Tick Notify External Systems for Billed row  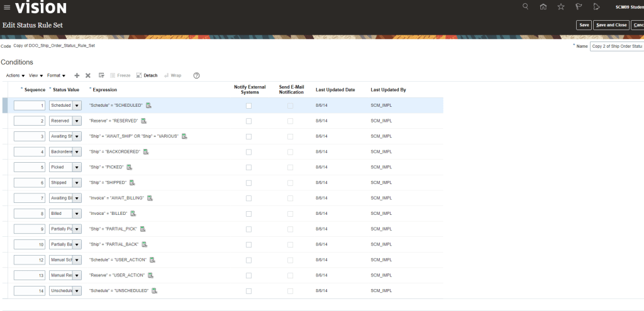(x=248, y=214)
